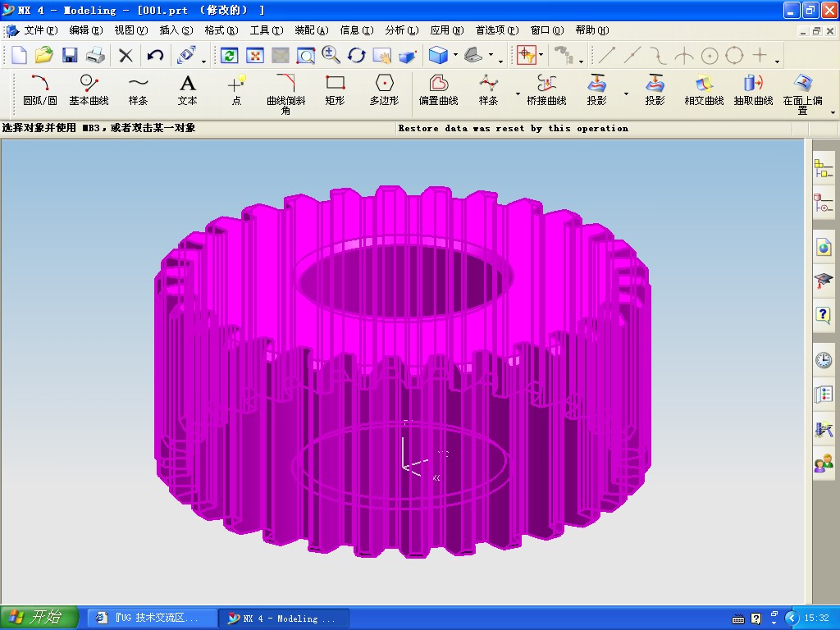Activate the rotate view tool
840x630 pixels.
click(357, 55)
